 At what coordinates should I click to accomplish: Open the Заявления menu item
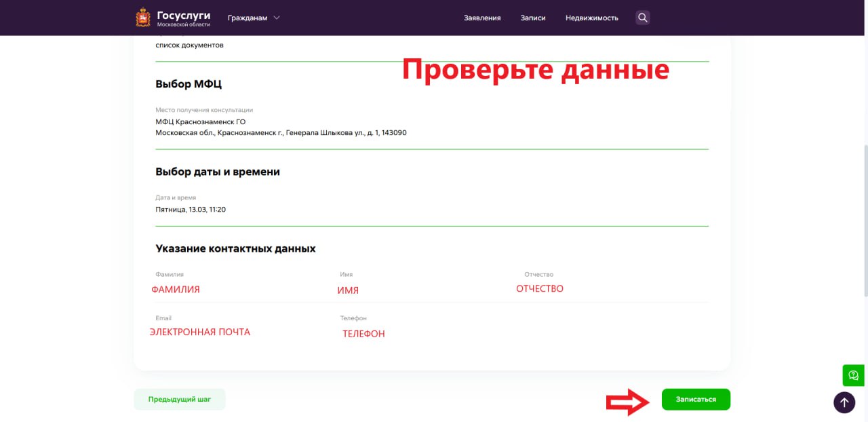[x=482, y=18]
